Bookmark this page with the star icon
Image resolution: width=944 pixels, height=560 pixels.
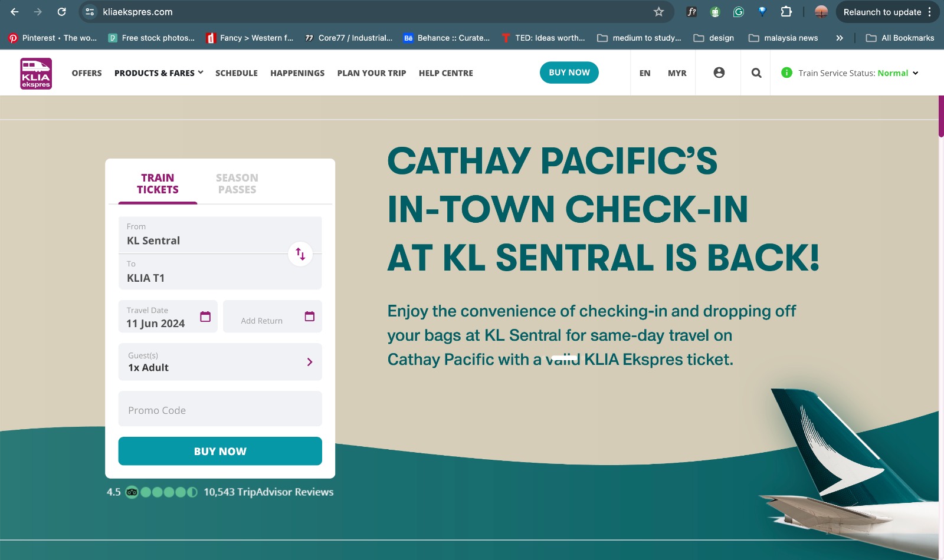point(659,12)
